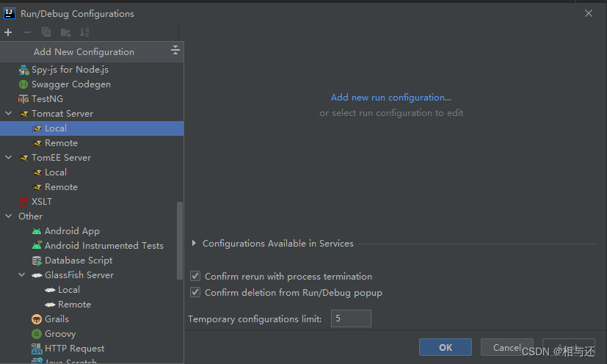This screenshot has height=364, width=607.
Task: Click the plus Add New Configuration icon
Action: pos(8,32)
